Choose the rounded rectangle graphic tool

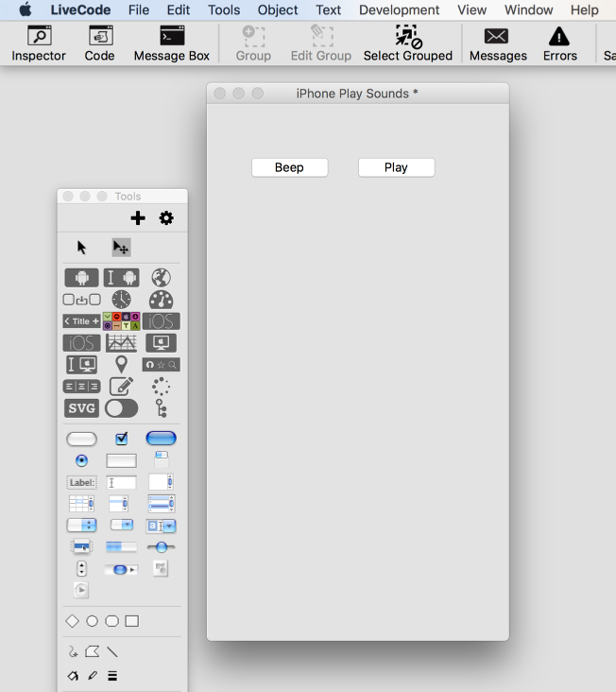click(x=112, y=621)
